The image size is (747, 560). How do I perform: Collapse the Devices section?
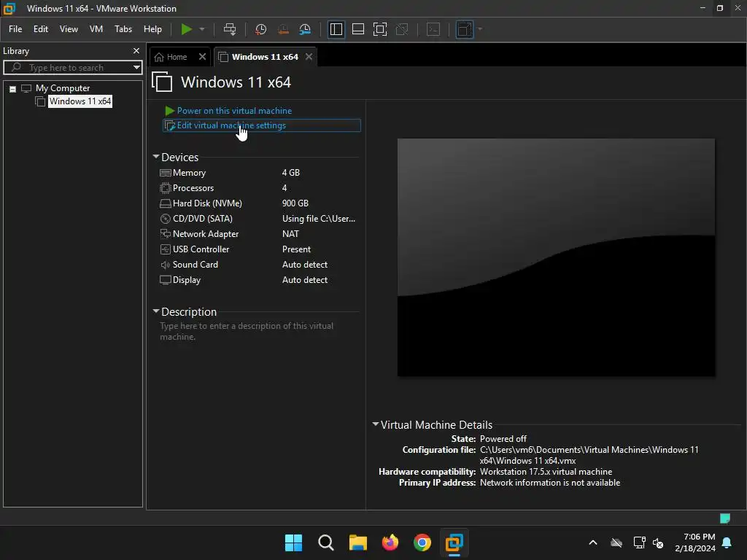(156, 157)
